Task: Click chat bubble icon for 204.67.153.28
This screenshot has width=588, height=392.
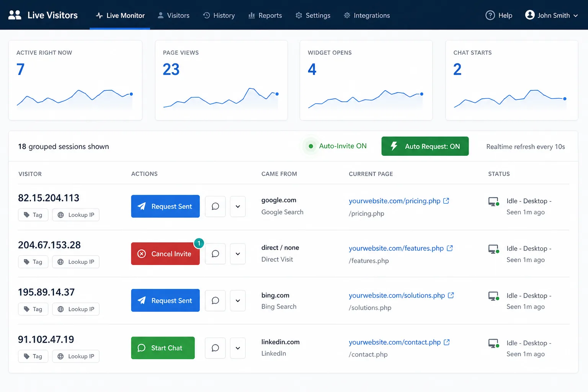Action: (x=215, y=254)
